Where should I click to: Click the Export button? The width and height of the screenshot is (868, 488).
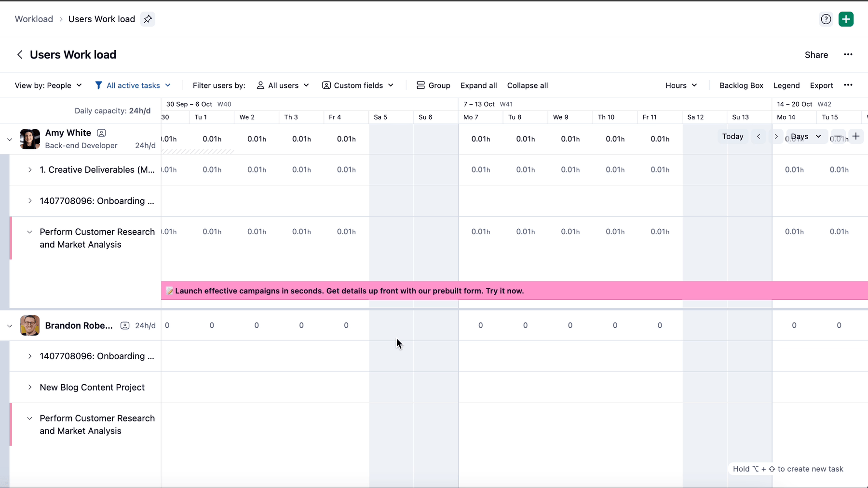(821, 85)
